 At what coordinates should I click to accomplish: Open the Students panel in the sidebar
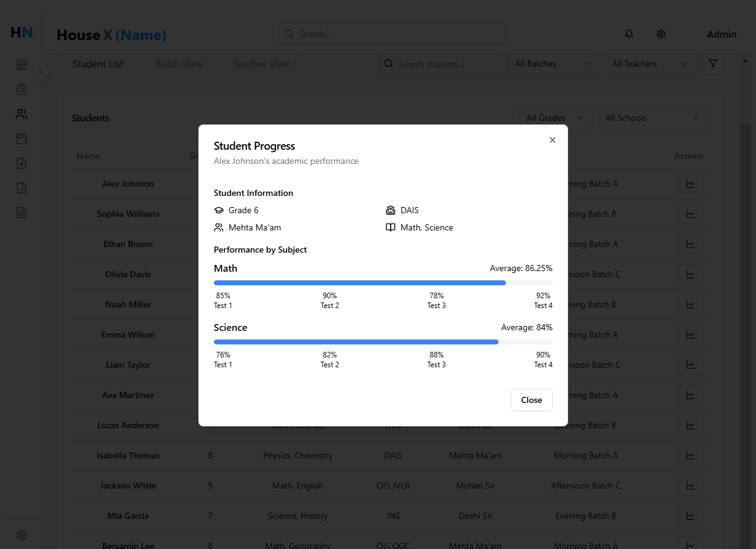tap(21, 114)
